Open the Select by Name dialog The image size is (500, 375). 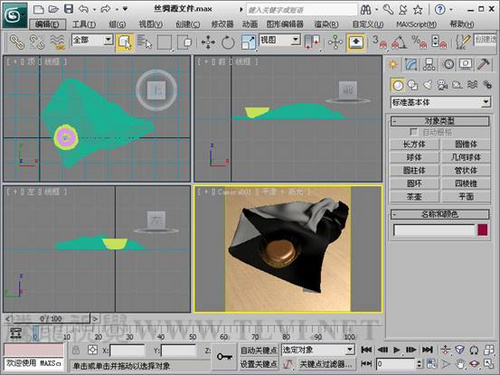(144, 42)
